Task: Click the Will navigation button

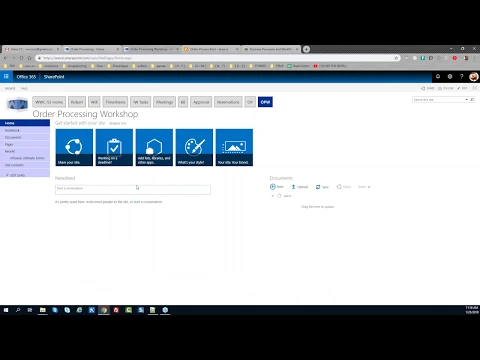Action: (x=94, y=102)
